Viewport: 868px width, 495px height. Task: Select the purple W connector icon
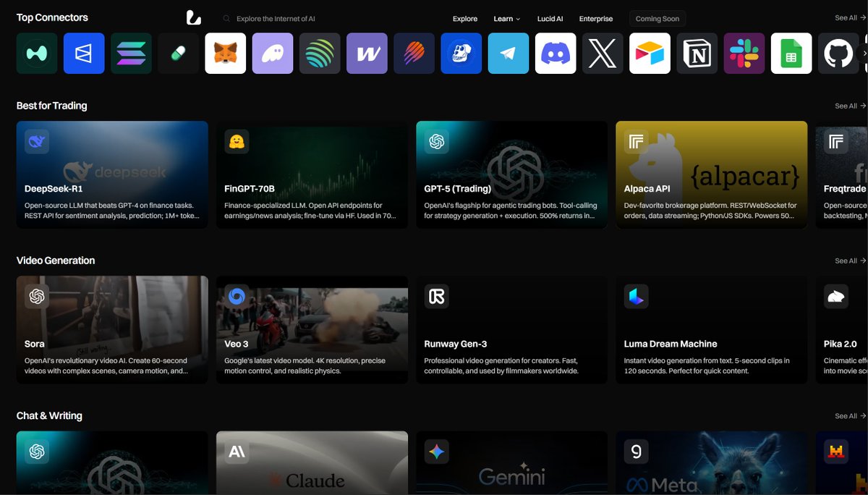[x=367, y=53]
